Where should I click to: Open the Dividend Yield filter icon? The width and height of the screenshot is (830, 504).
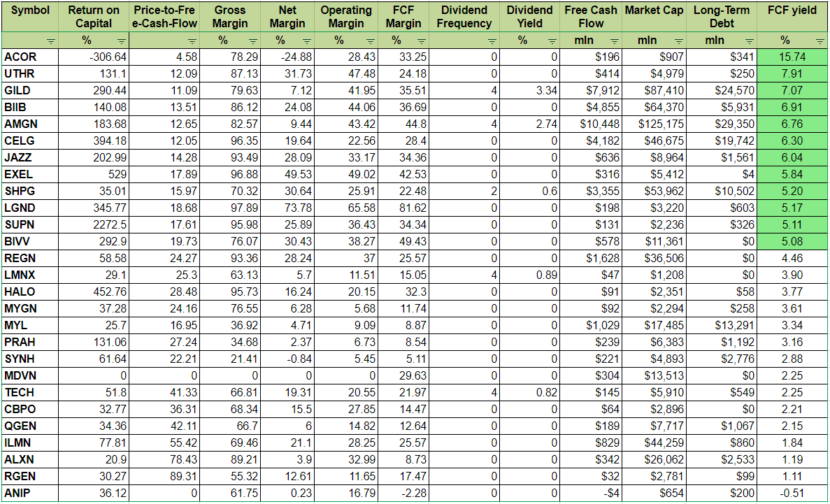tap(552, 41)
